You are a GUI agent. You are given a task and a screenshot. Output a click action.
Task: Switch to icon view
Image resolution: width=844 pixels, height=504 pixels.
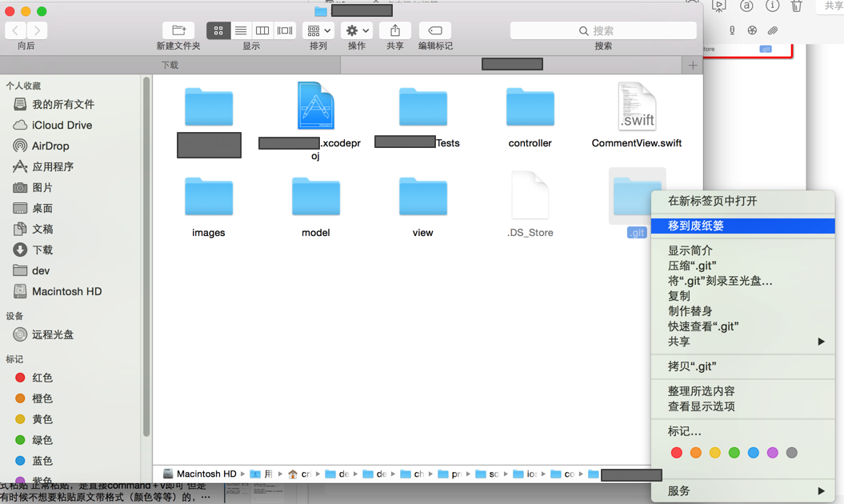pyautogui.click(x=218, y=30)
